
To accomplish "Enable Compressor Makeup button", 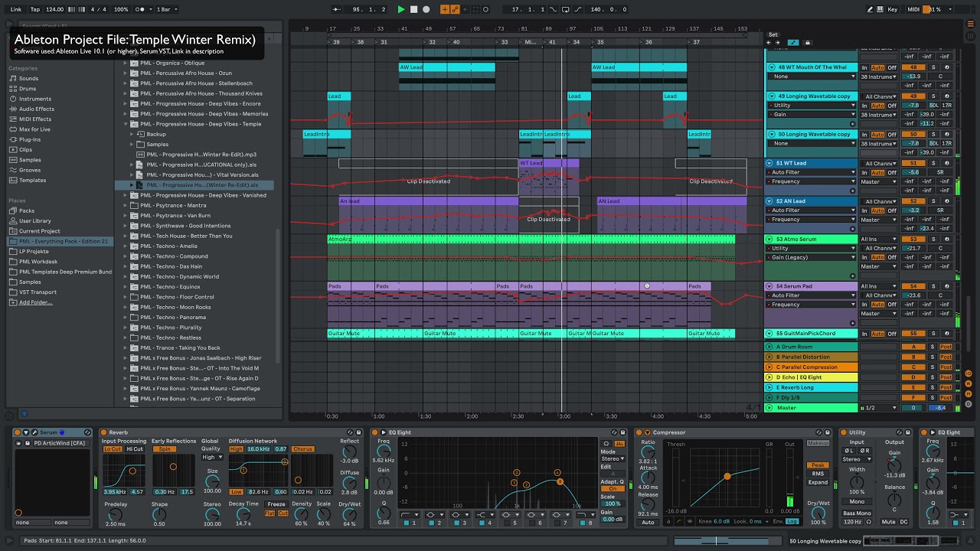I will click(818, 444).
